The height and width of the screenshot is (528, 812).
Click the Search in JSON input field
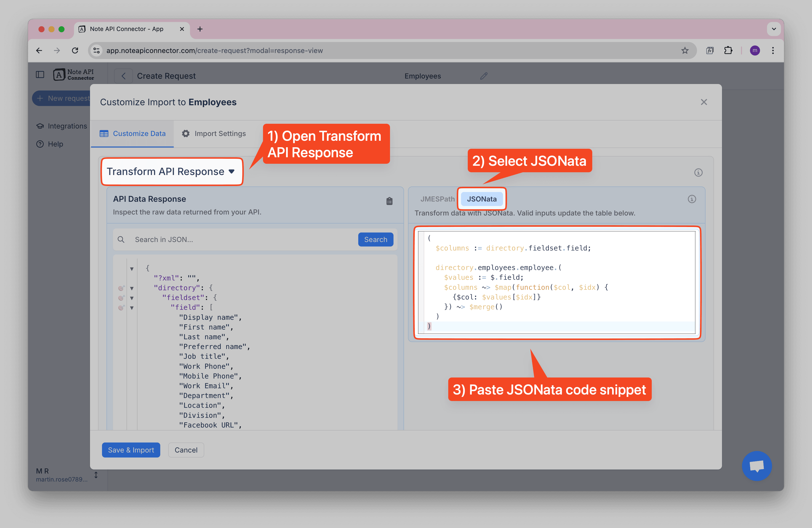(x=244, y=239)
